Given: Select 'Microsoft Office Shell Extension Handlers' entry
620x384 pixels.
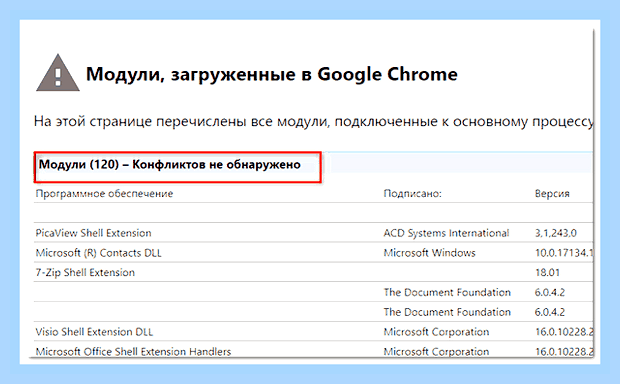Looking at the screenshot, I should pos(133,352).
